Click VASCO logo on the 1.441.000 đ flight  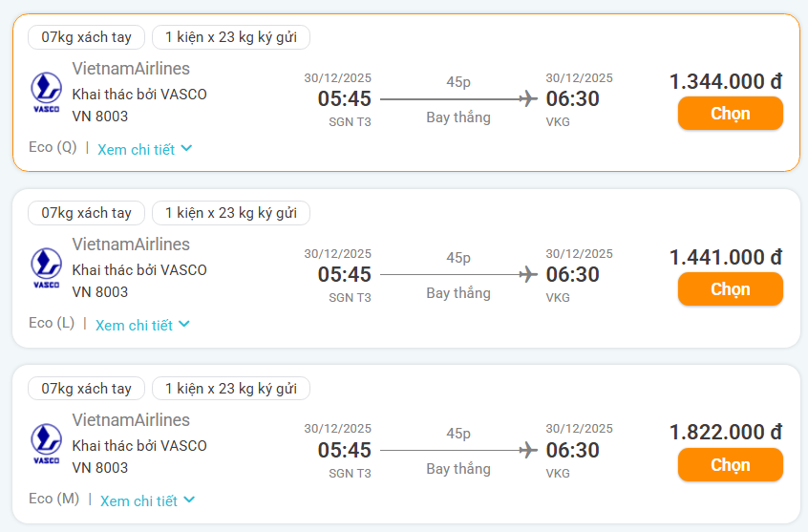click(x=46, y=268)
